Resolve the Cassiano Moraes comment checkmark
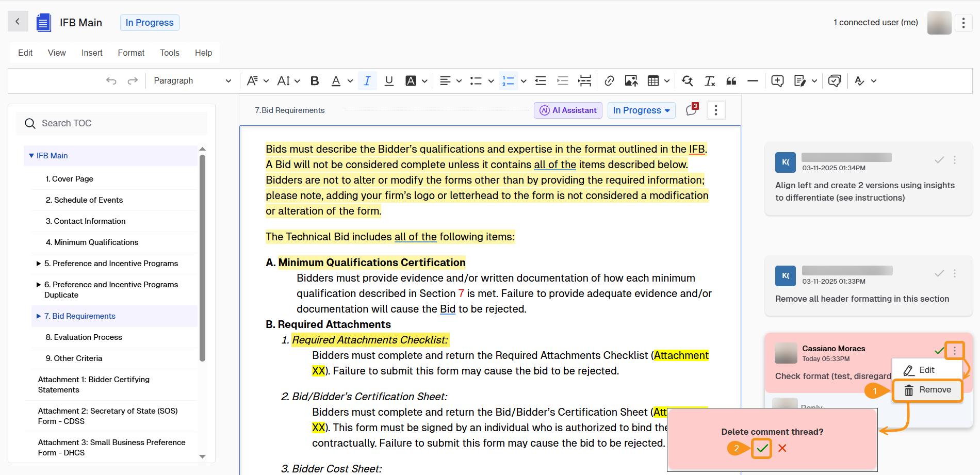This screenshot has height=475, width=980. tap(939, 351)
